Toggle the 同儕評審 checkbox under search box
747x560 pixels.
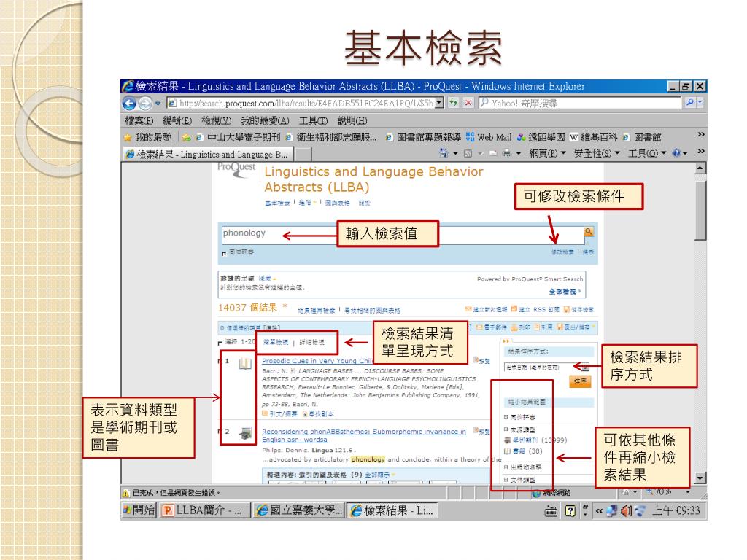[x=224, y=253]
